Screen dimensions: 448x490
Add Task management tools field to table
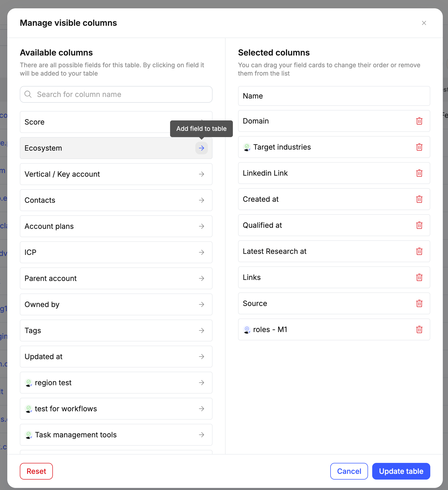point(201,435)
